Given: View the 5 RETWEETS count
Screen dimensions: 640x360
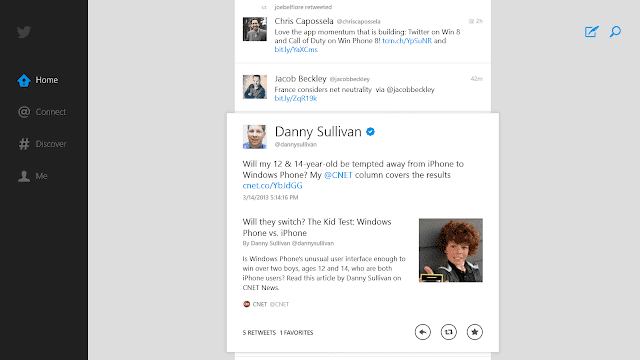Looking at the screenshot, I should tap(259, 333).
